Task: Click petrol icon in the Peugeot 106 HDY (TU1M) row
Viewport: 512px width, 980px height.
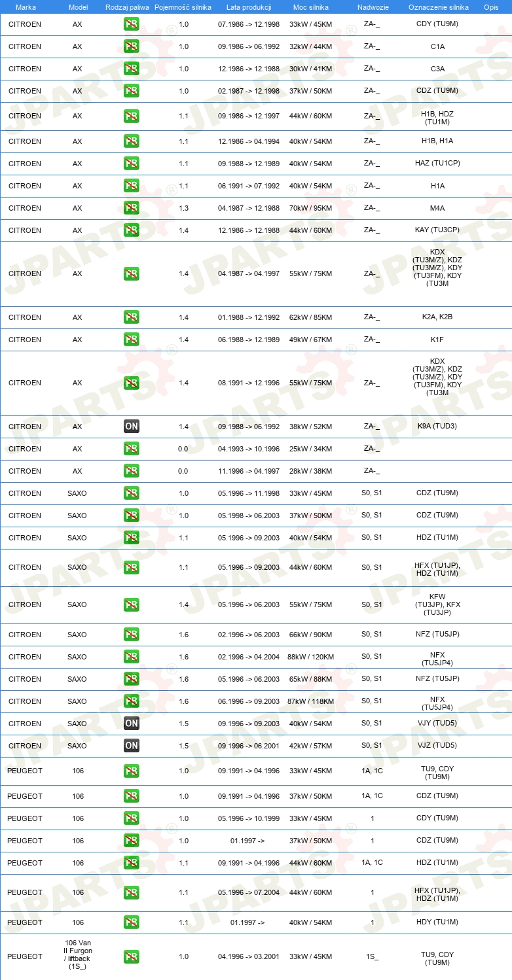Action: coord(131,922)
